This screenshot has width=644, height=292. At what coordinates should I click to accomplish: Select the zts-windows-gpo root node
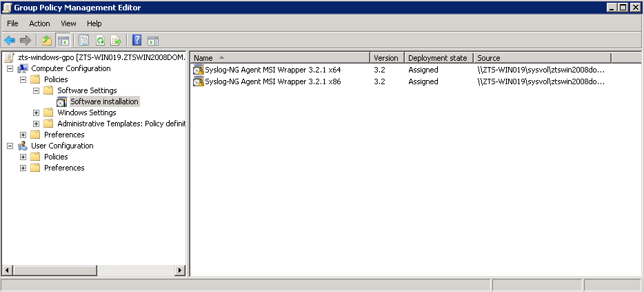[102, 57]
